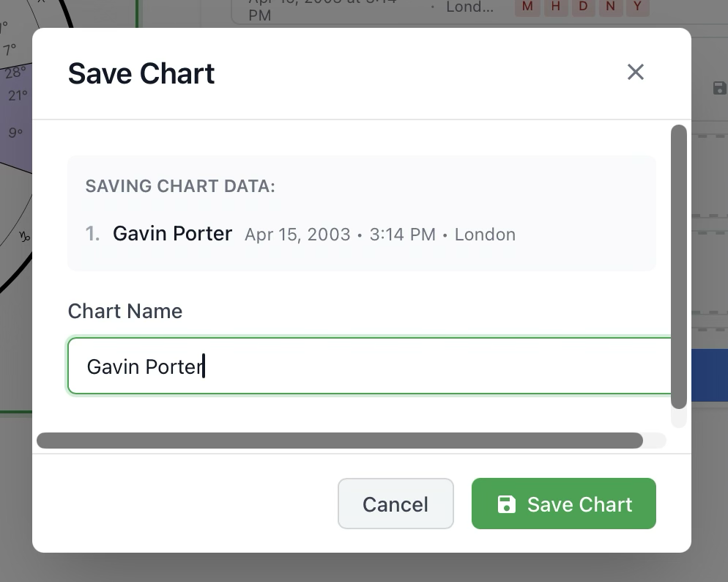Toggle the H time unit button
The height and width of the screenshot is (582, 728).
click(x=555, y=7)
